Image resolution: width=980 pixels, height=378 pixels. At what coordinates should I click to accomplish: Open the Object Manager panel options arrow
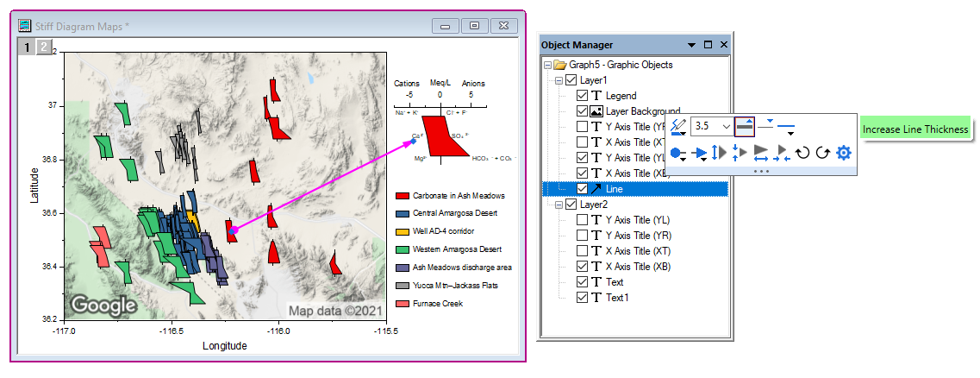pyautogui.click(x=691, y=45)
